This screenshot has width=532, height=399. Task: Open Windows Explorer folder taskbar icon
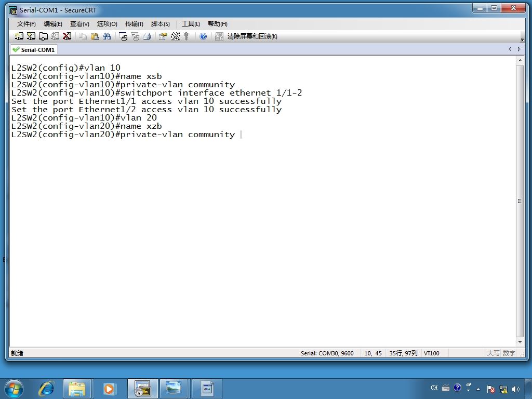(77, 389)
